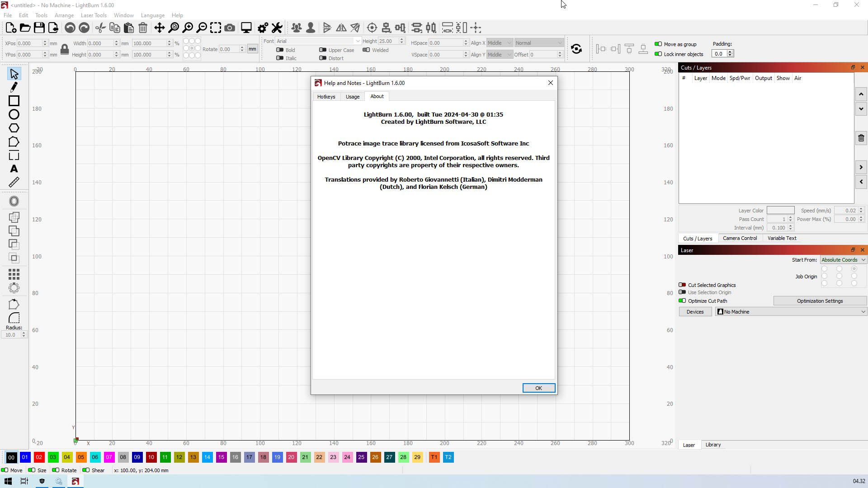The image size is (868, 488).
Task: Switch to the Camera Control tab
Action: [x=740, y=238]
